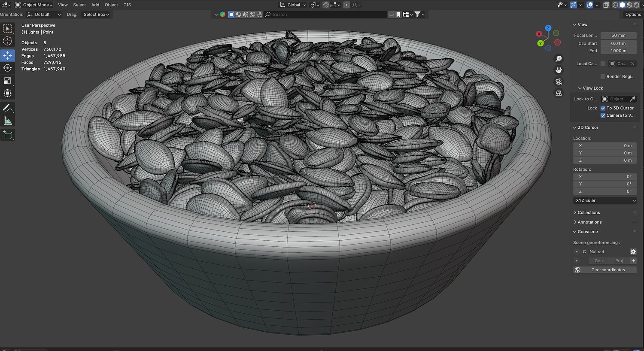Select the Scale tool

(x=8, y=81)
